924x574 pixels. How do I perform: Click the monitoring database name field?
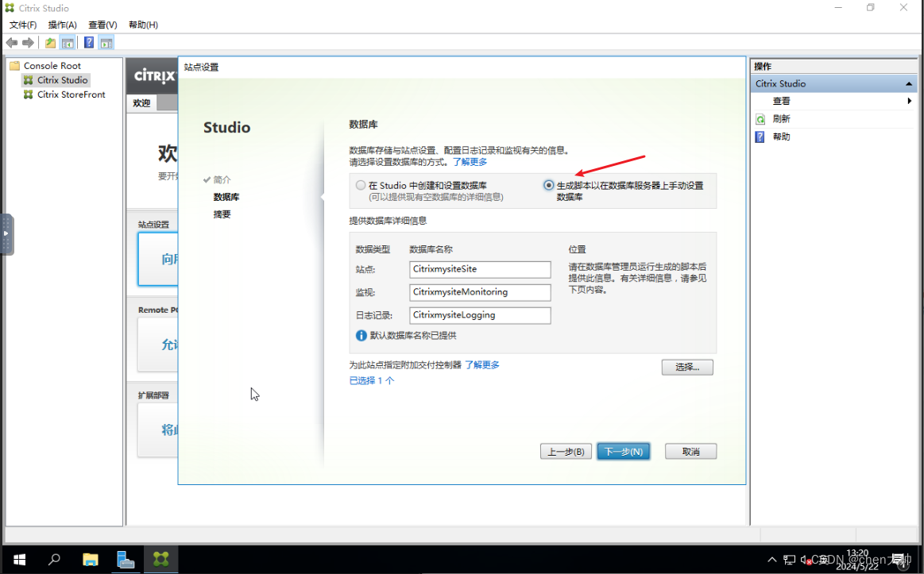pyautogui.click(x=480, y=292)
